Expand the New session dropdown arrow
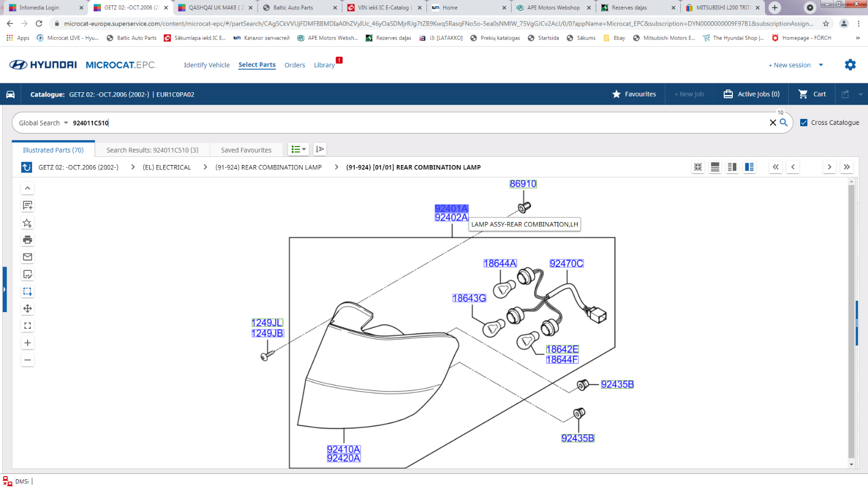The height and width of the screenshot is (488, 868). [821, 65]
